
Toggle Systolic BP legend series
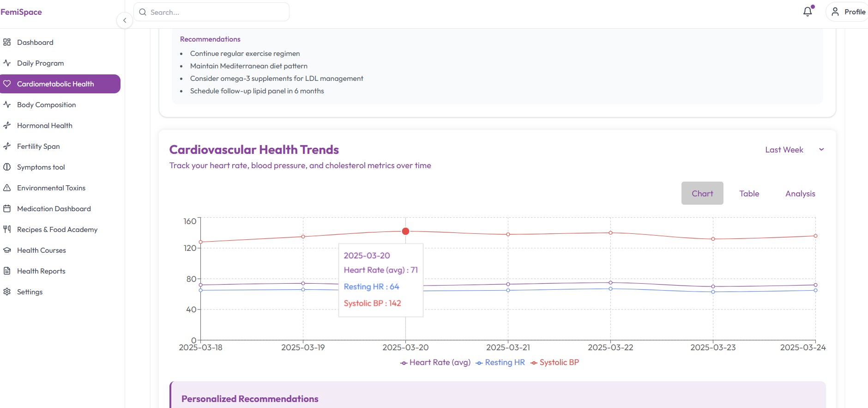[x=555, y=362]
